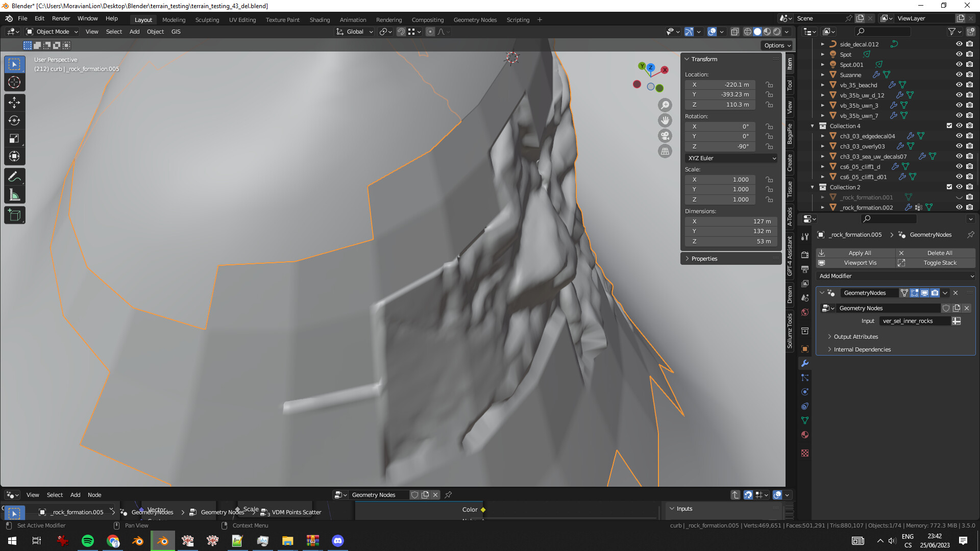Click the viewport pan hand icon
The height and width of the screenshot is (551, 980).
click(x=665, y=120)
